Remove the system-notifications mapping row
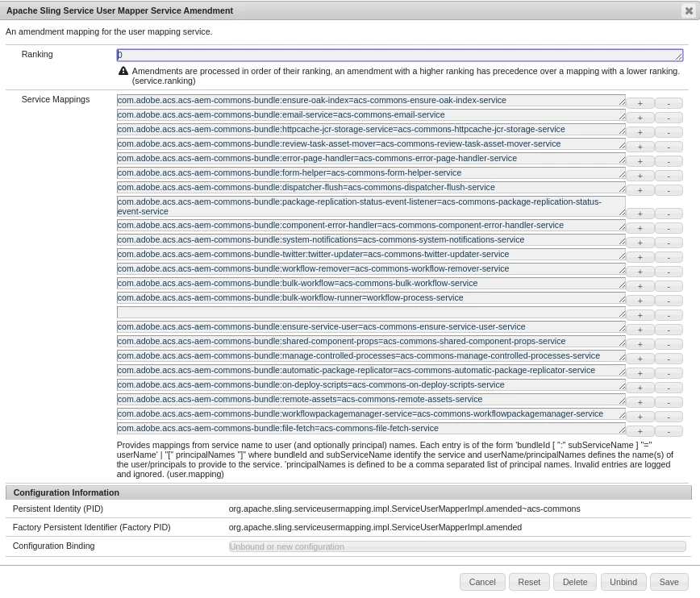This screenshot has height=598, width=700. pyautogui.click(x=669, y=243)
